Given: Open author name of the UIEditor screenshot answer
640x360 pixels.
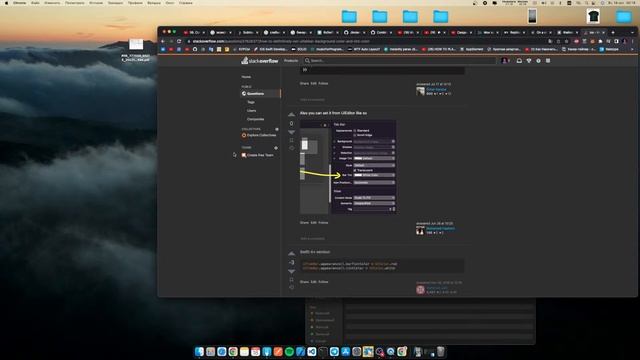Looking at the screenshot, I should click(x=440, y=229).
